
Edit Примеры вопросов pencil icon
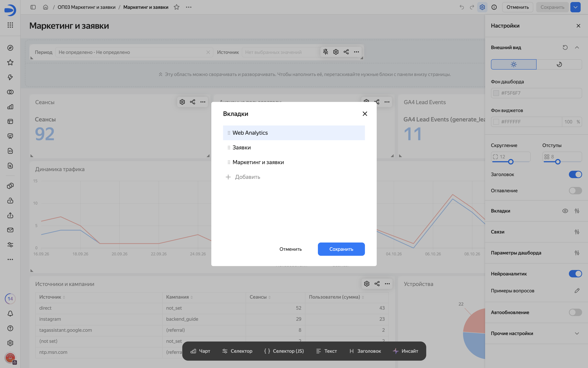click(x=577, y=291)
